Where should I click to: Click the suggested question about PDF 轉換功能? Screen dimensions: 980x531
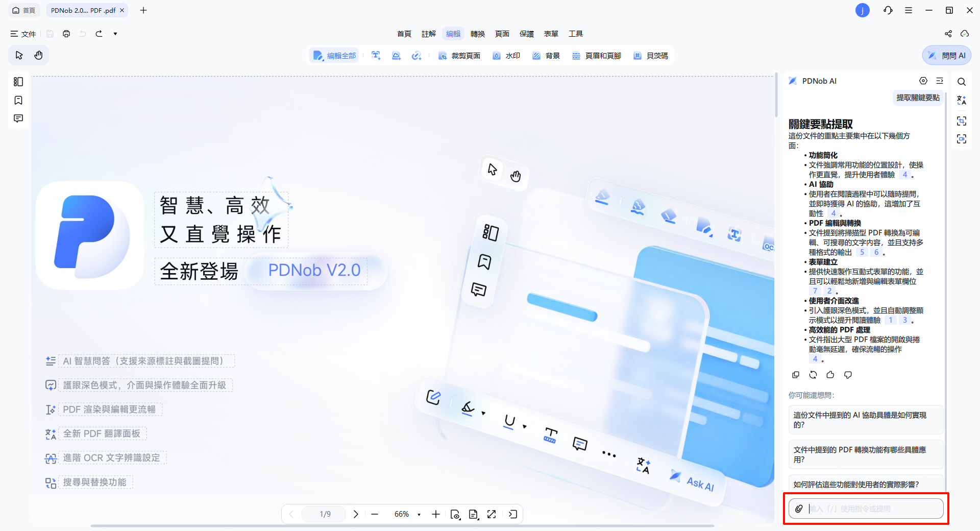click(866, 454)
